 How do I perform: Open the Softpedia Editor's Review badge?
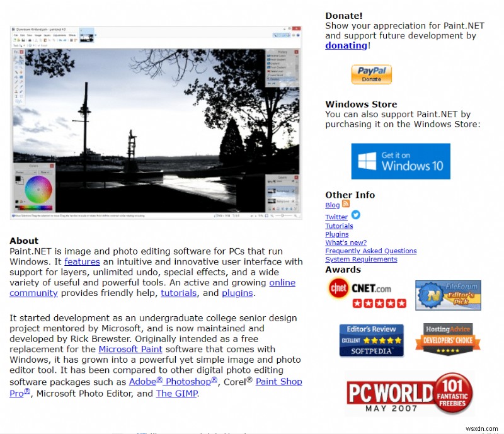pos(371,340)
